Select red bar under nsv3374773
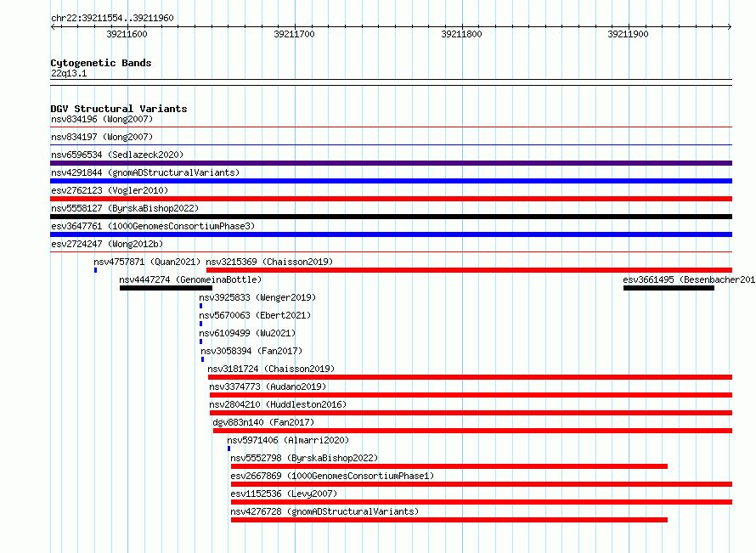This screenshot has width=756, height=553. click(471, 395)
